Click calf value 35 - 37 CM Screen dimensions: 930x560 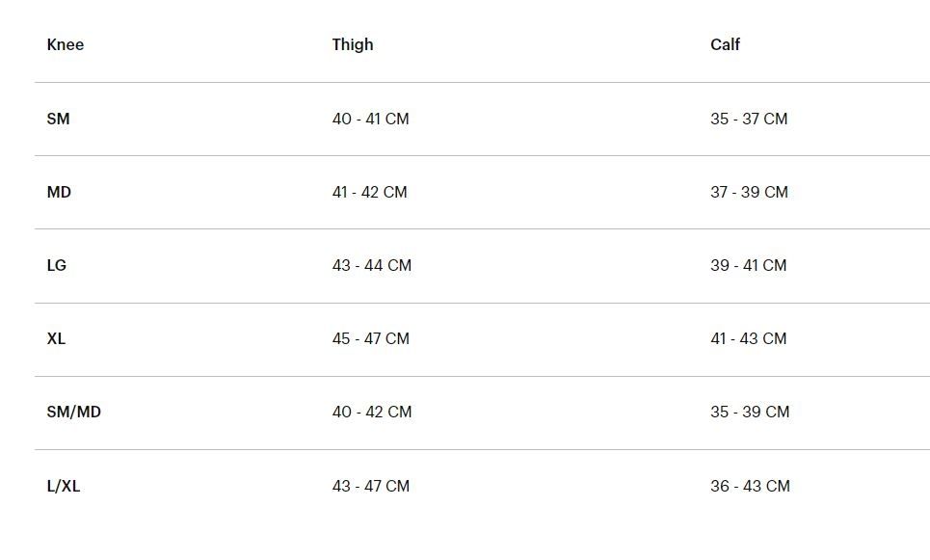click(748, 119)
